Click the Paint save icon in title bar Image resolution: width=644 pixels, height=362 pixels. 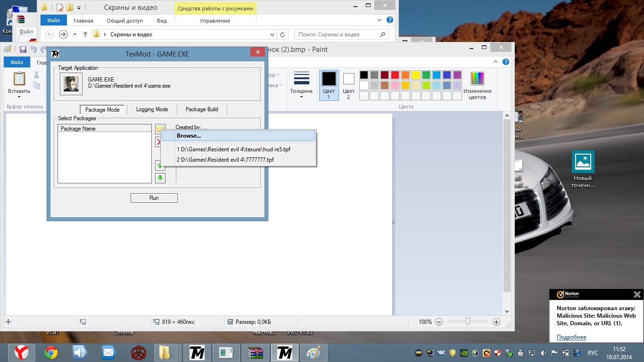click(x=23, y=49)
